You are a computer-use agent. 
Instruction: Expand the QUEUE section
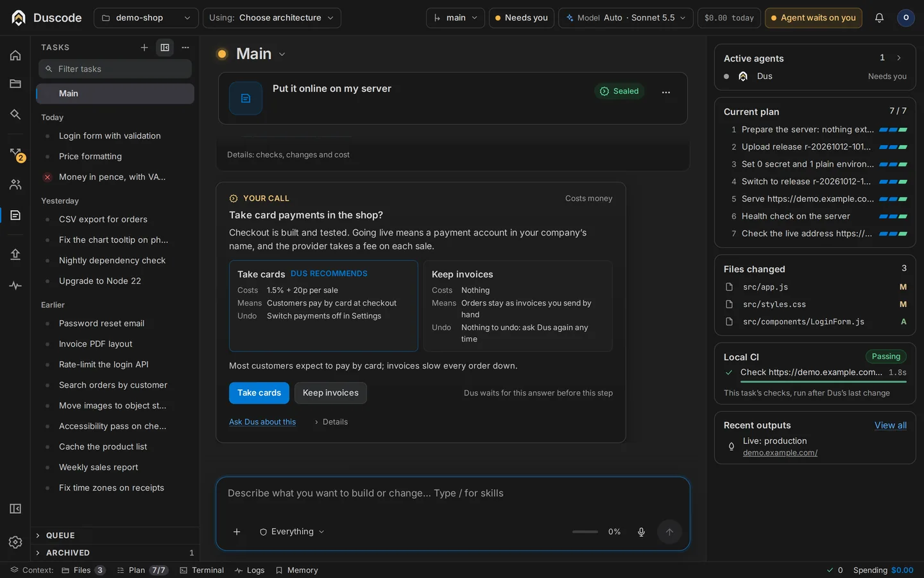pos(116,536)
